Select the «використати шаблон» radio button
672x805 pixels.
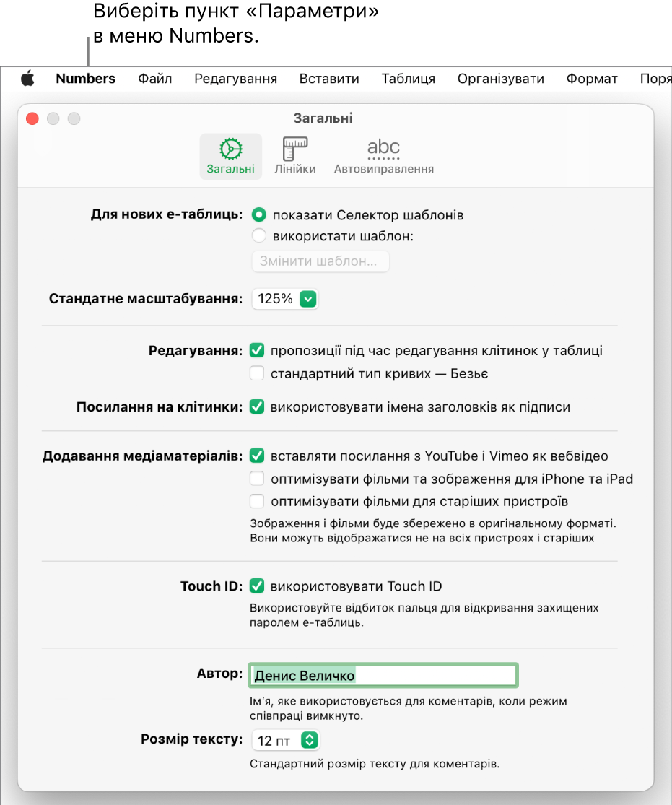[x=258, y=235]
